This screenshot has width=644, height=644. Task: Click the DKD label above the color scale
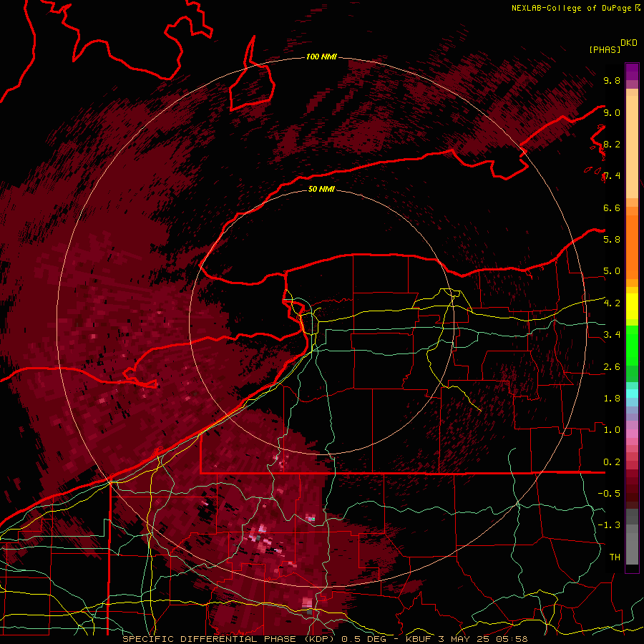[629, 43]
